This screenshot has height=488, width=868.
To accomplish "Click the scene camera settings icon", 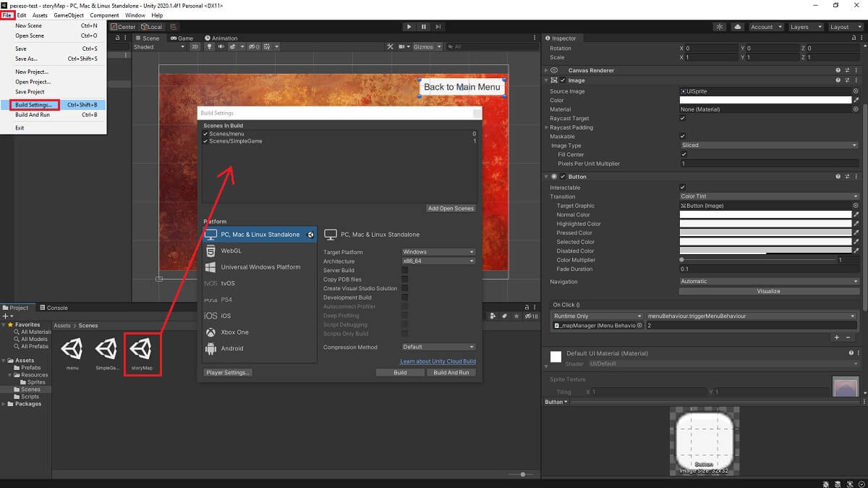I will [x=403, y=46].
